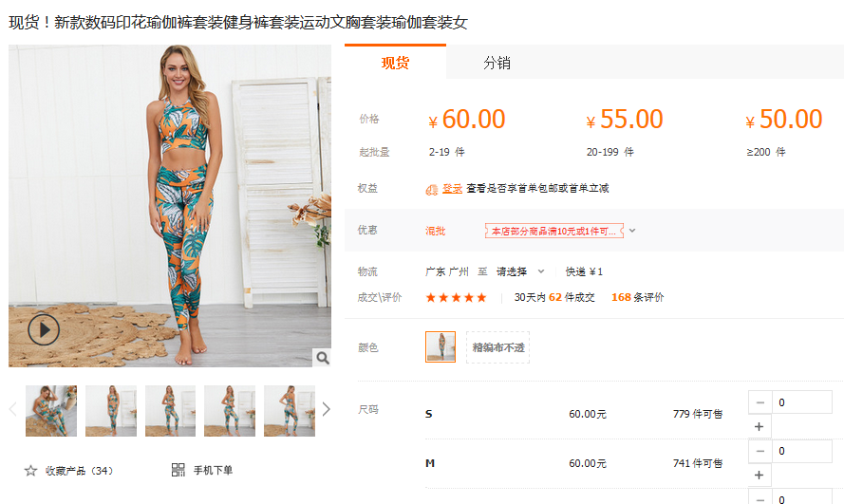Click the magnifier zoom icon on photo
This screenshot has width=844, height=504.
pyautogui.click(x=323, y=358)
